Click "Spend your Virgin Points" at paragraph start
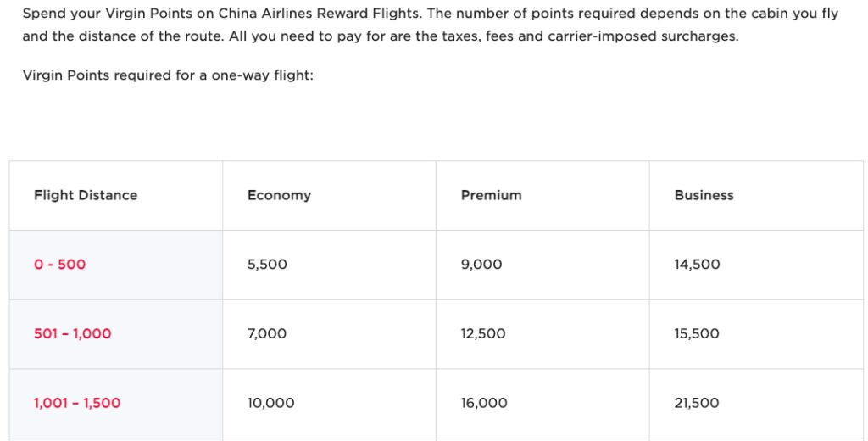 (95, 14)
